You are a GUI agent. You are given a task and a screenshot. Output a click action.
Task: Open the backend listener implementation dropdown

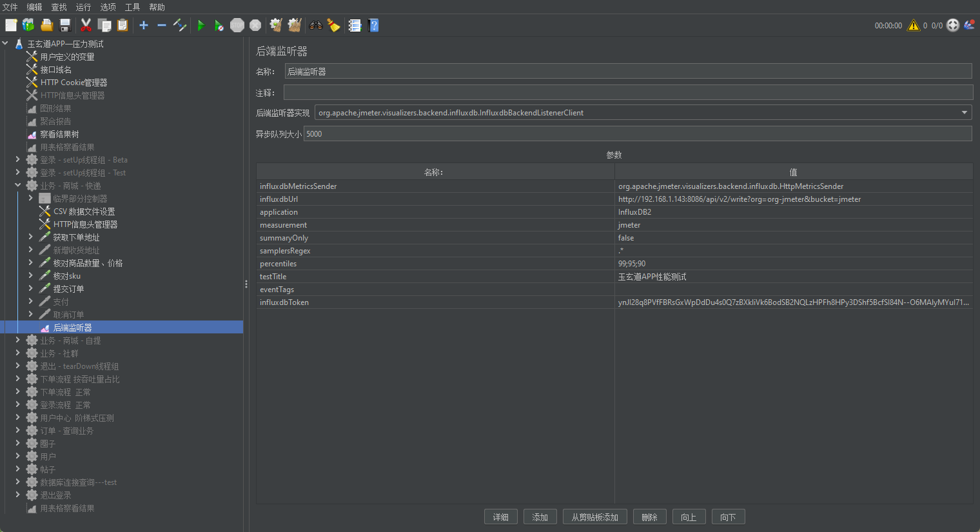pos(964,113)
